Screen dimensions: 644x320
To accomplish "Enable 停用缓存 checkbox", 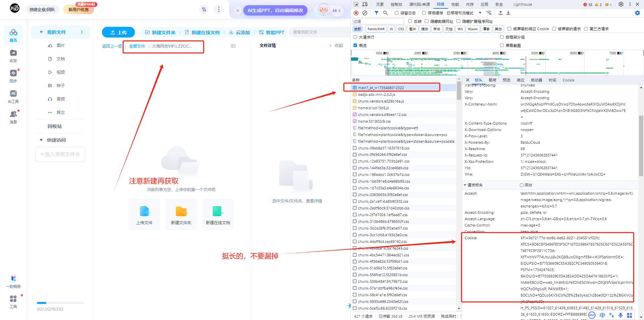I will (x=424, y=13).
